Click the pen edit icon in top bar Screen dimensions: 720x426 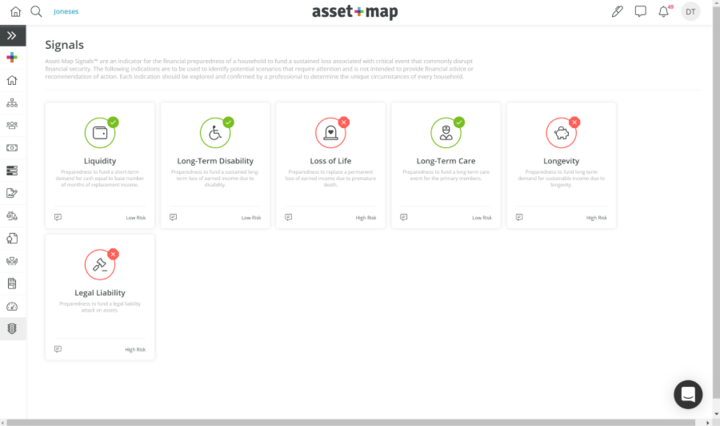[617, 12]
